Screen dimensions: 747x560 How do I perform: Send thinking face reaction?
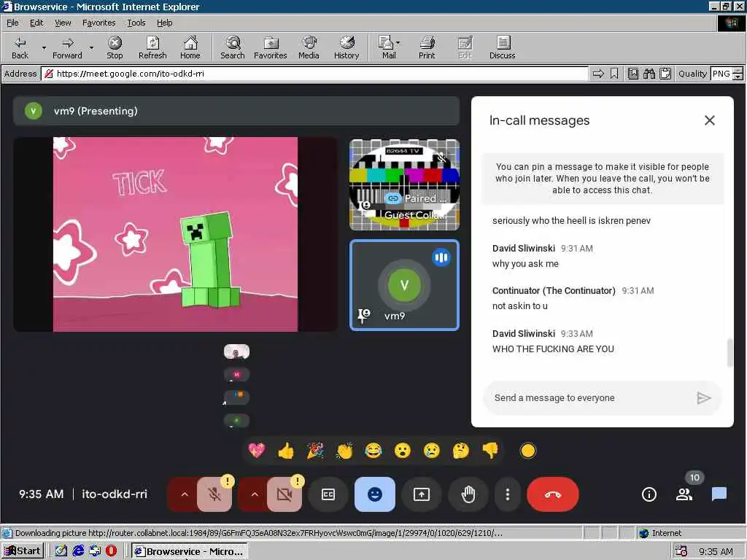click(x=461, y=451)
